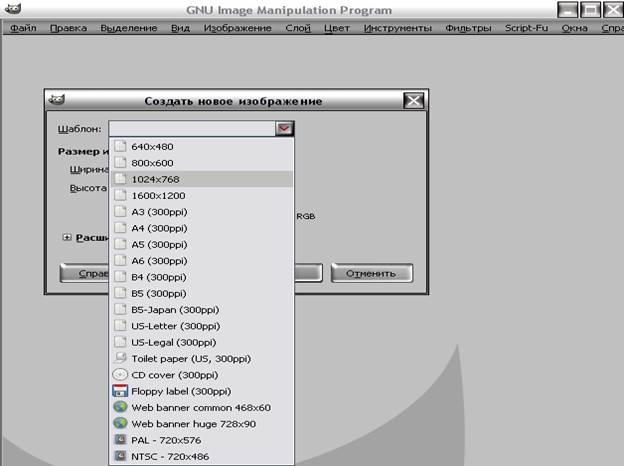
Task: Select US-Letter (300ppi) template
Action: 174,326
